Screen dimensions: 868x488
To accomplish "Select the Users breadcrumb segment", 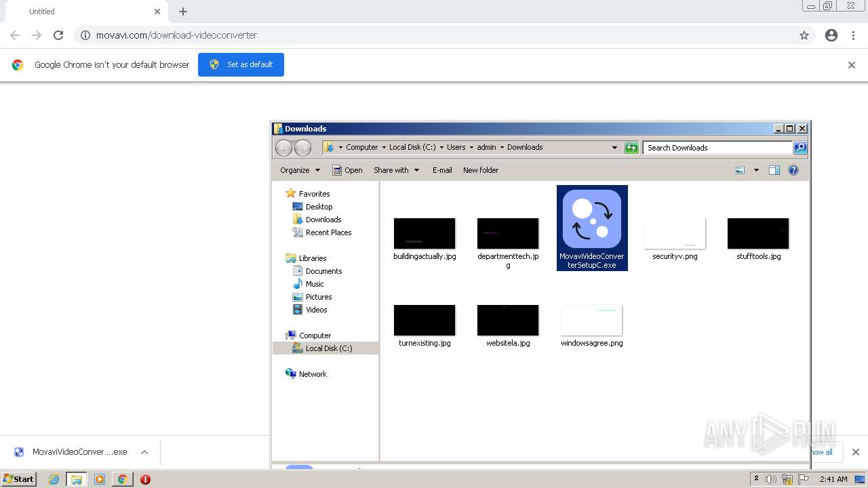I will [456, 147].
